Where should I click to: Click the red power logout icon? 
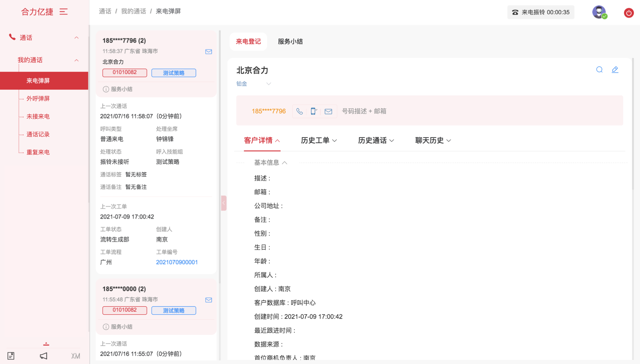(x=629, y=13)
